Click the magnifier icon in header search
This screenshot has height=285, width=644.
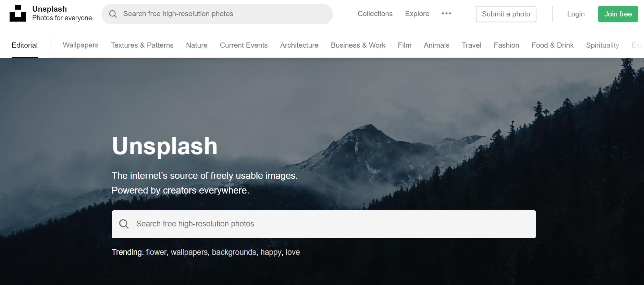(113, 14)
